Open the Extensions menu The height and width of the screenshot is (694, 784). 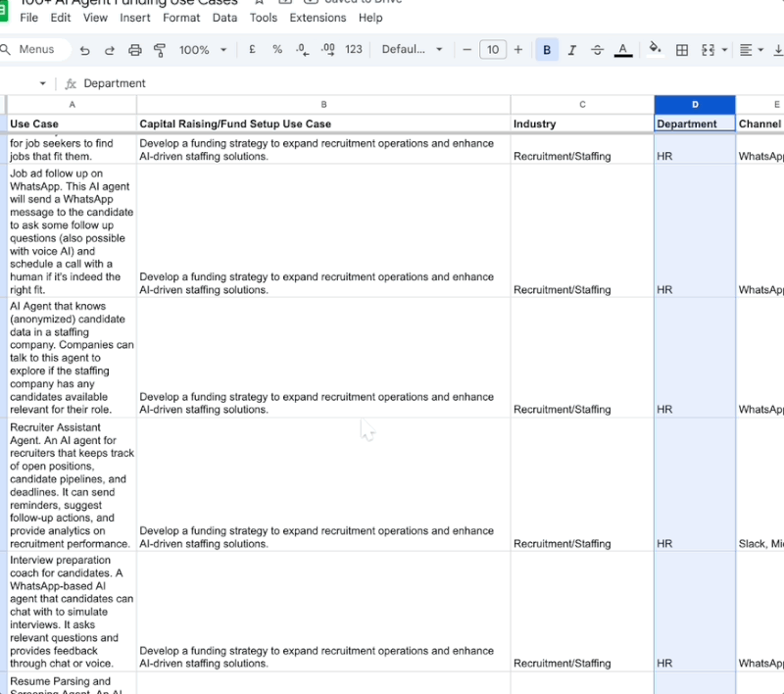pos(318,18)
